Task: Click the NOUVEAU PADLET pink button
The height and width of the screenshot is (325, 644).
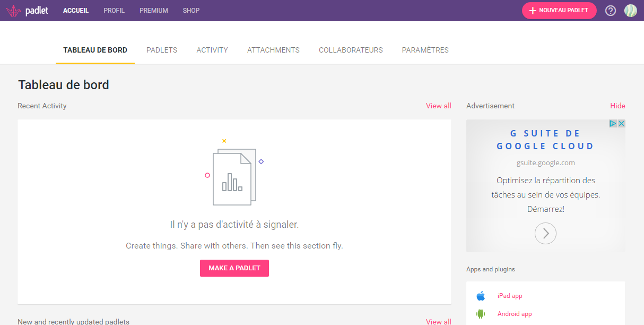Action: (x=559, y=10)
